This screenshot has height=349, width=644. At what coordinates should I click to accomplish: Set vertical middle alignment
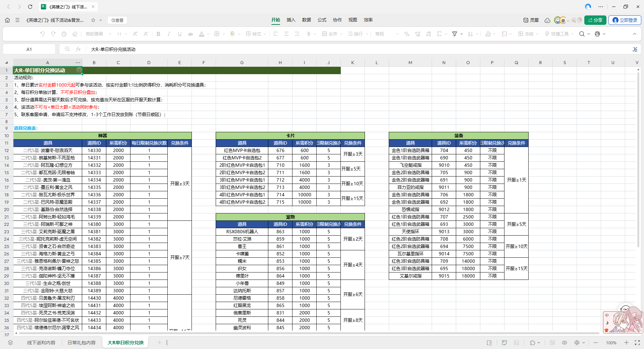click(309, 34)
